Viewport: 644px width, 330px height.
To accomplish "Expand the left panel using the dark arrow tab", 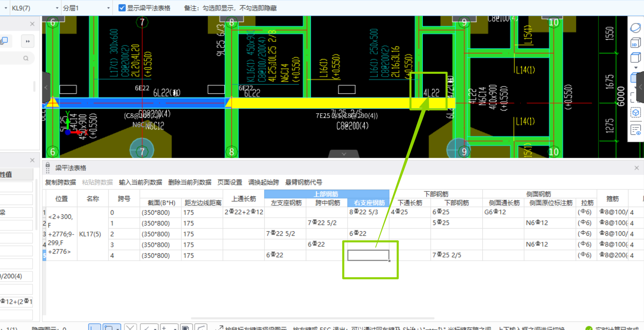I will tap(46, 88).
